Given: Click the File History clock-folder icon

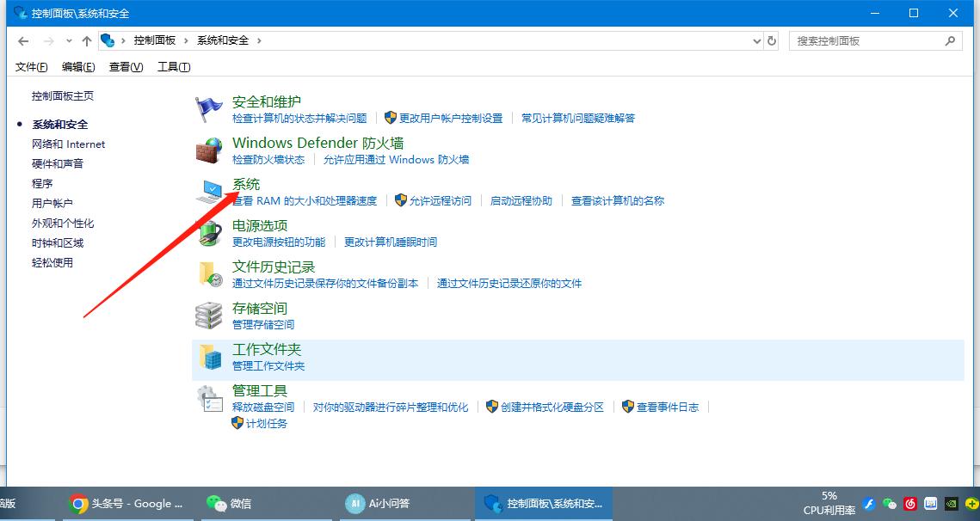Looking at the screenshot, I should click(x=207, y=273).
